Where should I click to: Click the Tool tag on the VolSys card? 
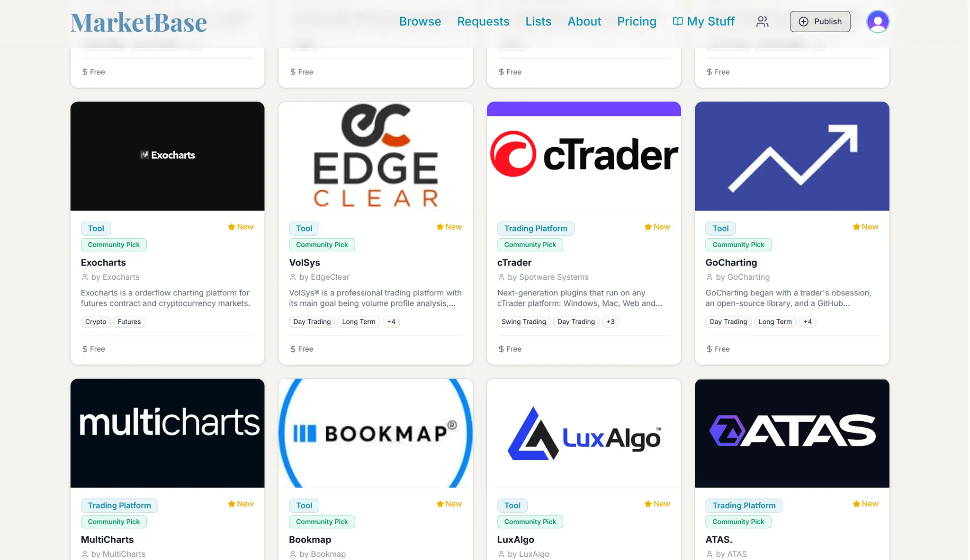pyautogui.click(x=304, y=228)
